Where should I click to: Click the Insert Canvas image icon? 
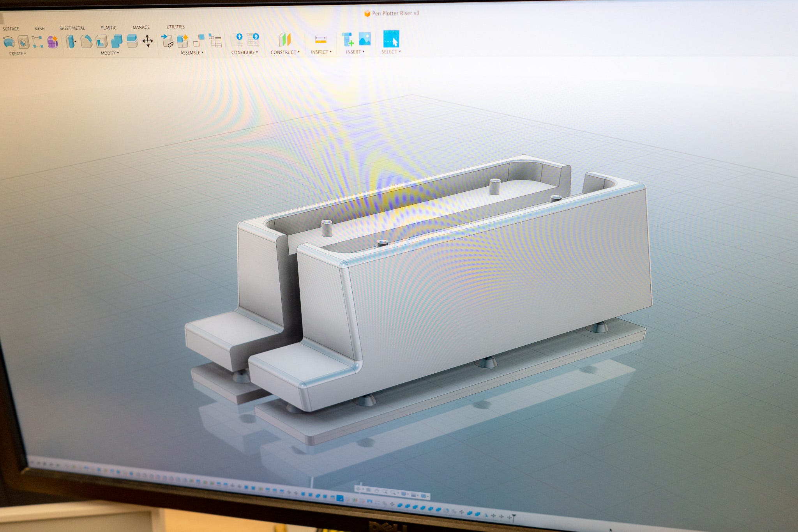pyautogui.click(x=365, y=39)
